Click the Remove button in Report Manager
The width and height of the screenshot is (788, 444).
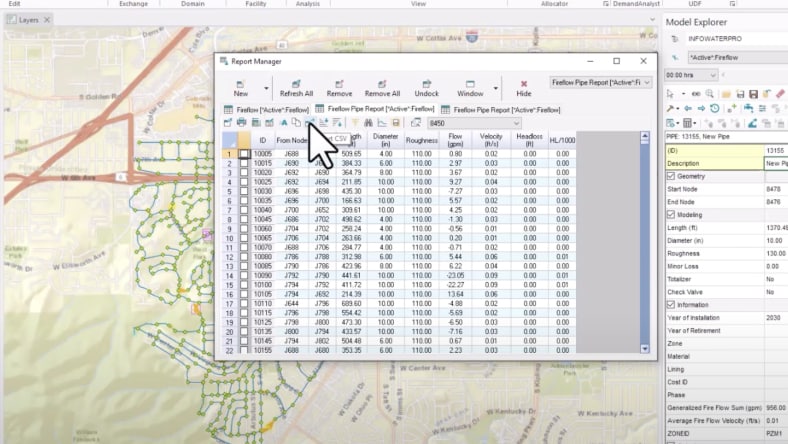tap(339, 87)
